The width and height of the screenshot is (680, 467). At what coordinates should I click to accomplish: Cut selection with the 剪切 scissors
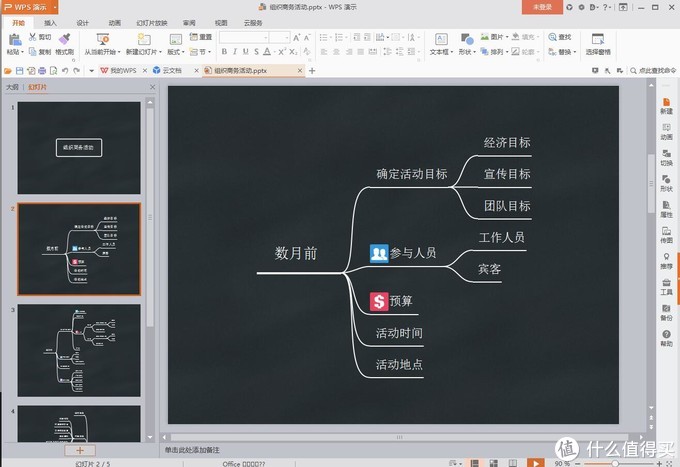pos(39,37)
